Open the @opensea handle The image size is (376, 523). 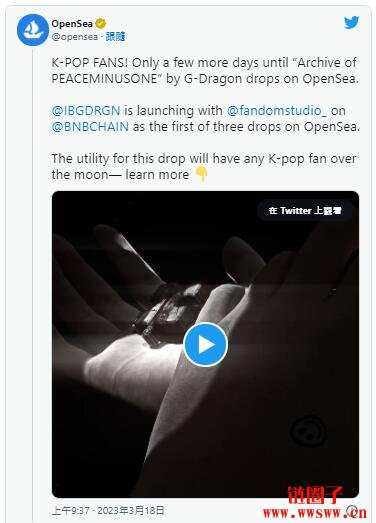74,36
